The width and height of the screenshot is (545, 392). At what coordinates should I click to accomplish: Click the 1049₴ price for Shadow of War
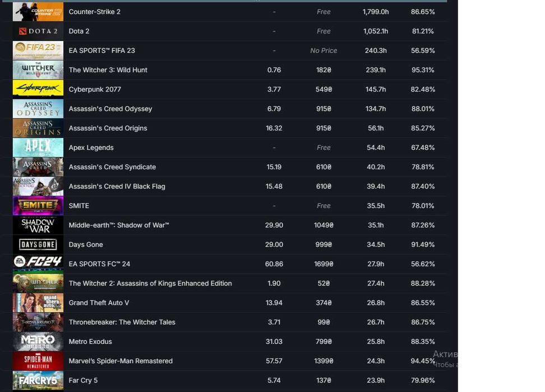coord(324,225)
